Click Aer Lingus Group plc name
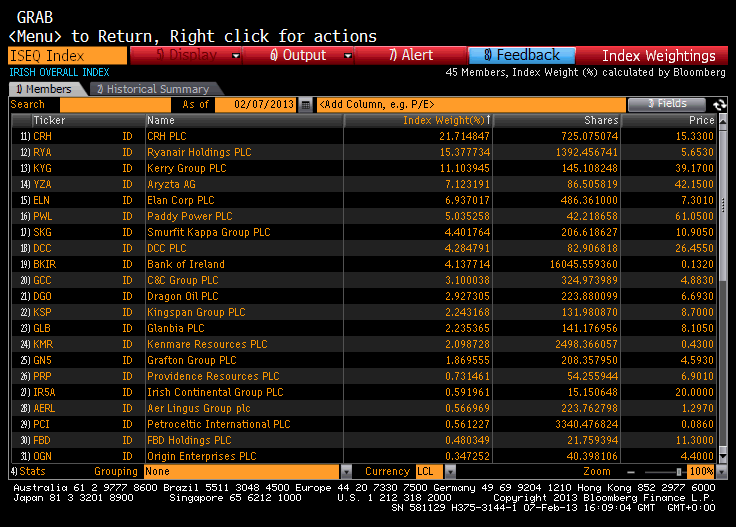 (199, 408)
